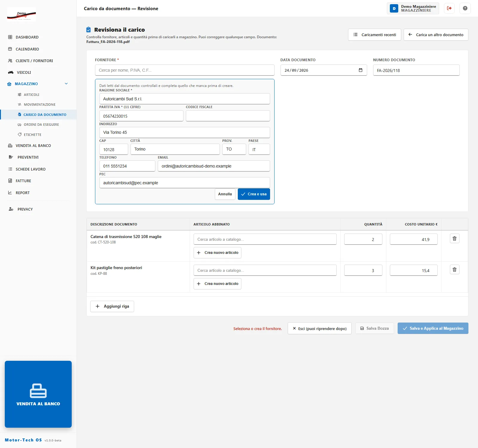Click the user avatar D badge

coord(394,8)
